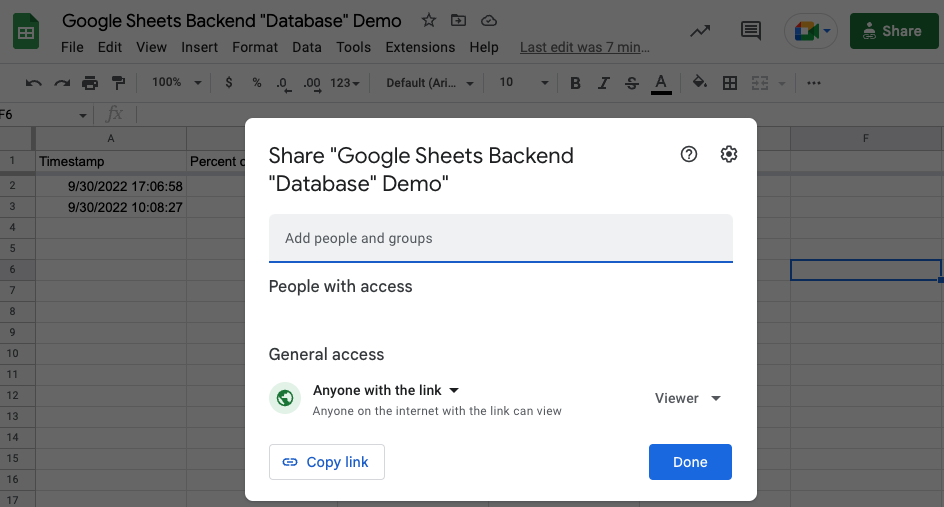The image size is (944, 507).
Task: Select the Timestamp header cell
Action: pos(111,161)
